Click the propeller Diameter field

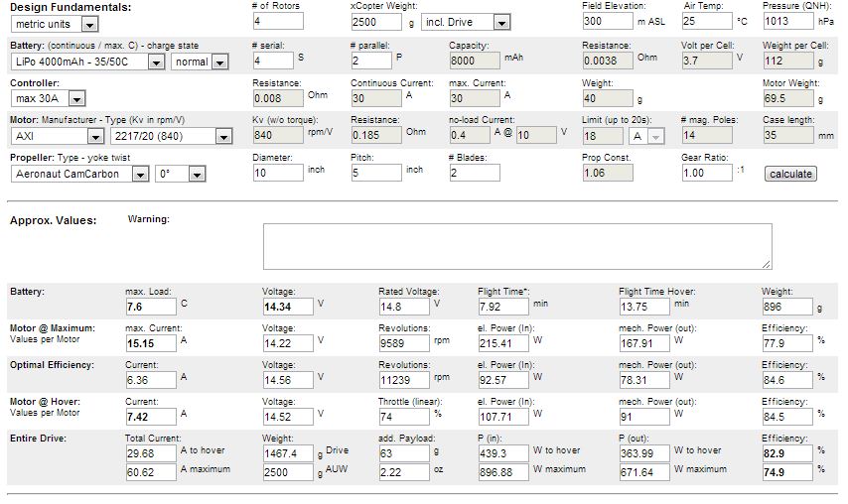278,173
